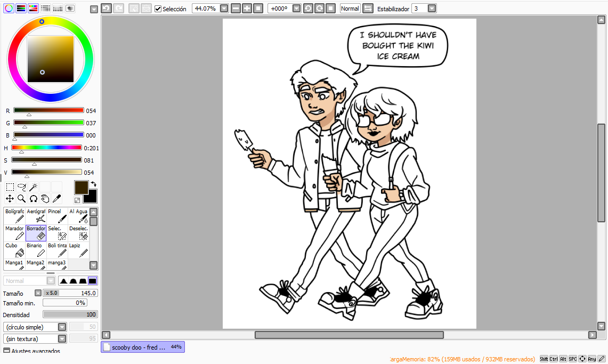
Task: Select the Selec. selection pen
Action: (x=57, y=233)
